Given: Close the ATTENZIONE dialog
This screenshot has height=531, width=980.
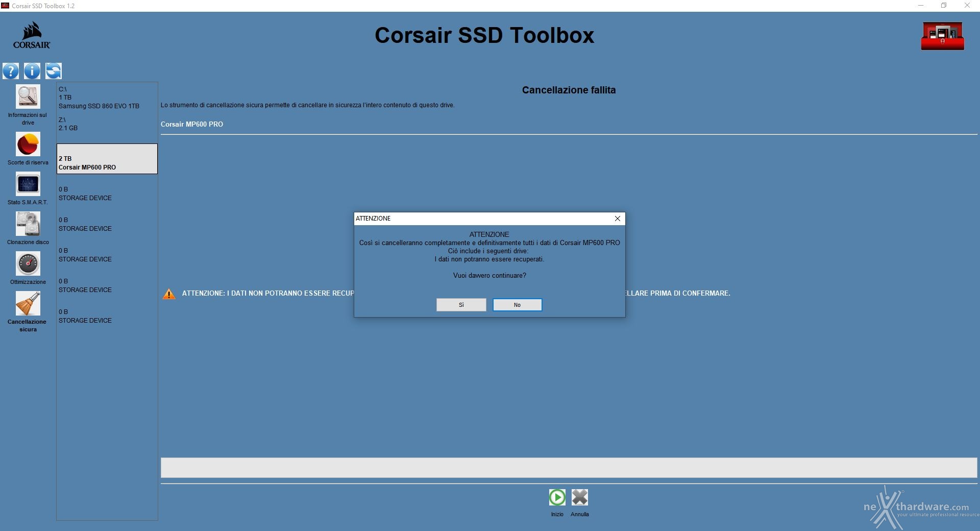Looking at the screenshot, I should coord(618,219).
